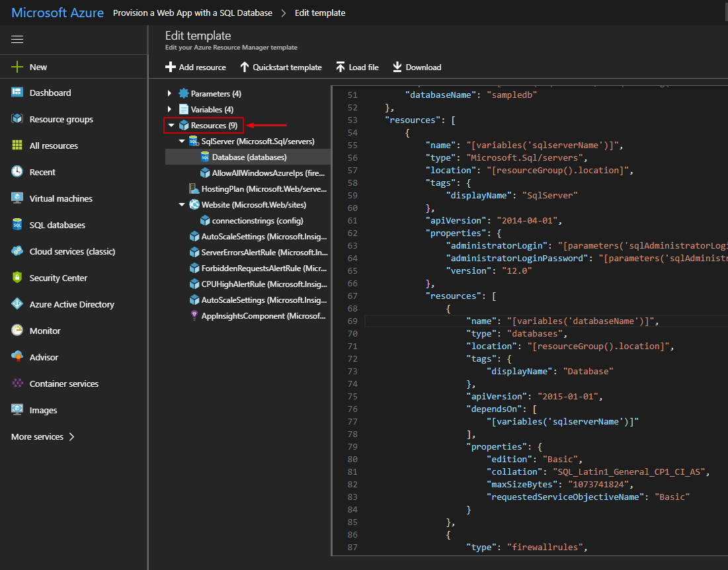Click the HostingPlan server icon
728x570 pixels.
tap(194, 189)
